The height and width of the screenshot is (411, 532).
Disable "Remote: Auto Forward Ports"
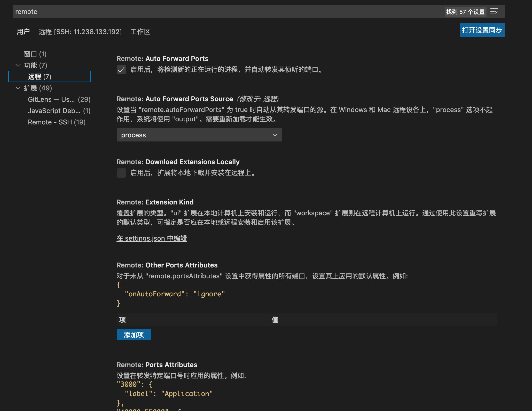121,70
